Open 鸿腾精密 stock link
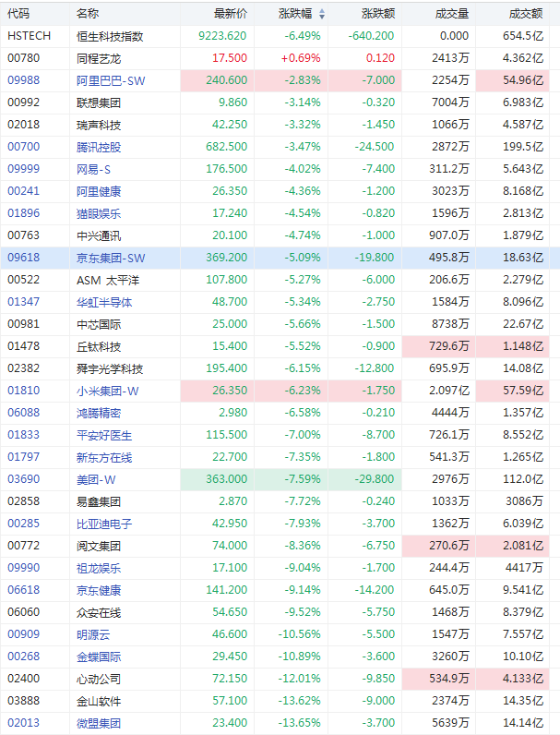Screen dimensions: 560x735 tap(99, 413)
